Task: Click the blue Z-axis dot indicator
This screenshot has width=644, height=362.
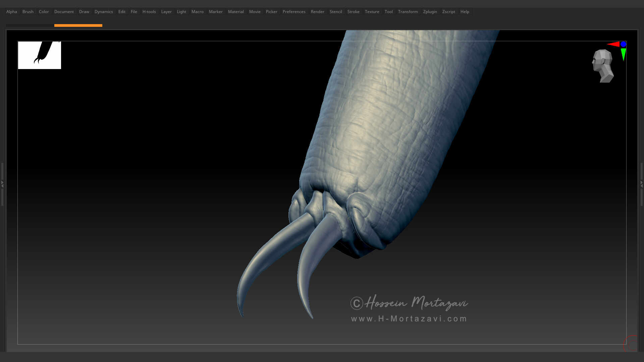Action: (x=624, y=44)
